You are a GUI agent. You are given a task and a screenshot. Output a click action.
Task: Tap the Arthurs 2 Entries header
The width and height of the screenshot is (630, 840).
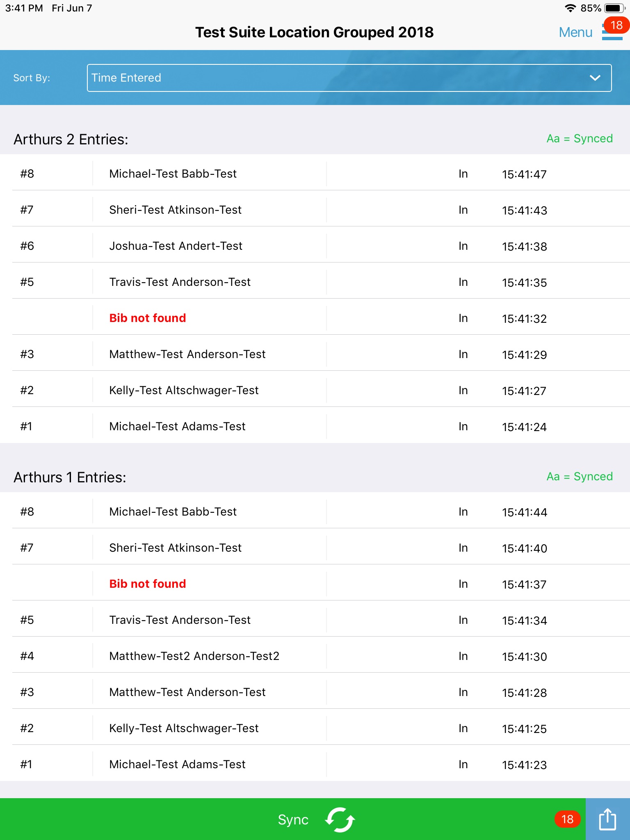(x=71, y=139)
